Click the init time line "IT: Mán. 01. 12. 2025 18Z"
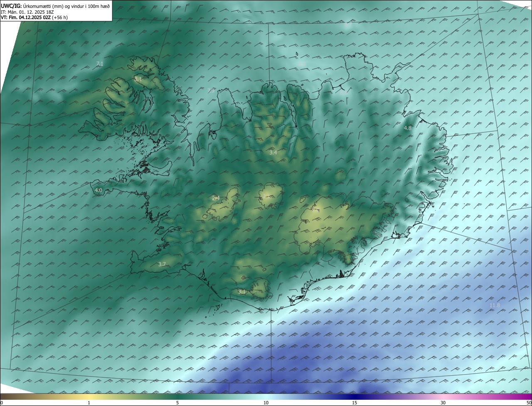 click(27, 12)
